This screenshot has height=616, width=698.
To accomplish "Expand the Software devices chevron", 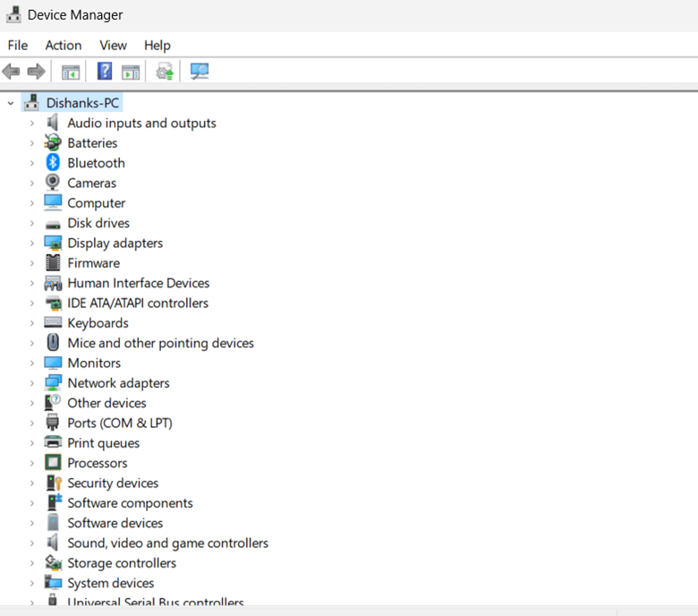I will tap(32, 523).
